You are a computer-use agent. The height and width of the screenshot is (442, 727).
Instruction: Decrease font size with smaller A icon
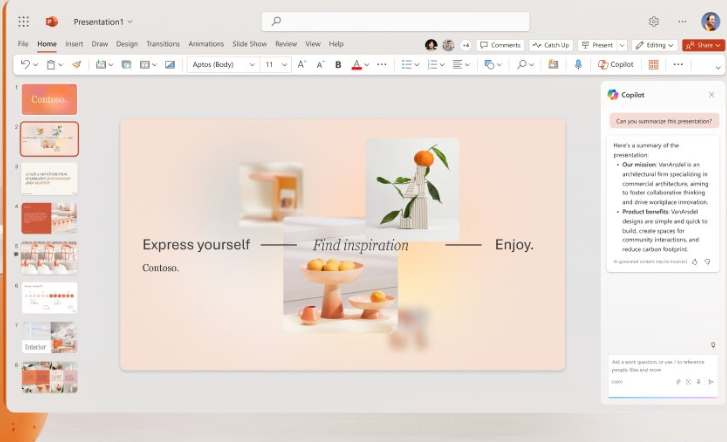point(320,65)
